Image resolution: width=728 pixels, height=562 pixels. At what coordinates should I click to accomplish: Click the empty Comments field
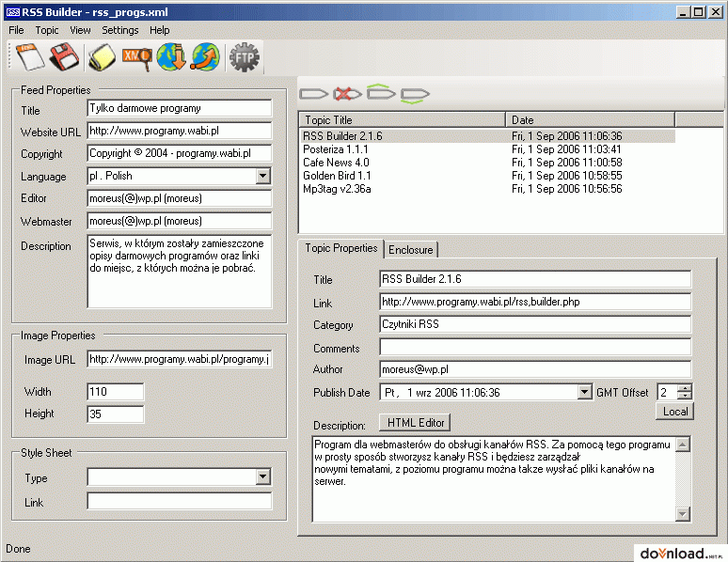coord(535,347)
